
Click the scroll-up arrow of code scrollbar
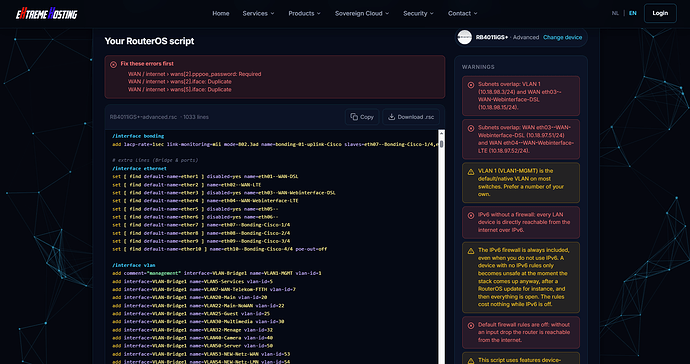[x=441, y=133]
